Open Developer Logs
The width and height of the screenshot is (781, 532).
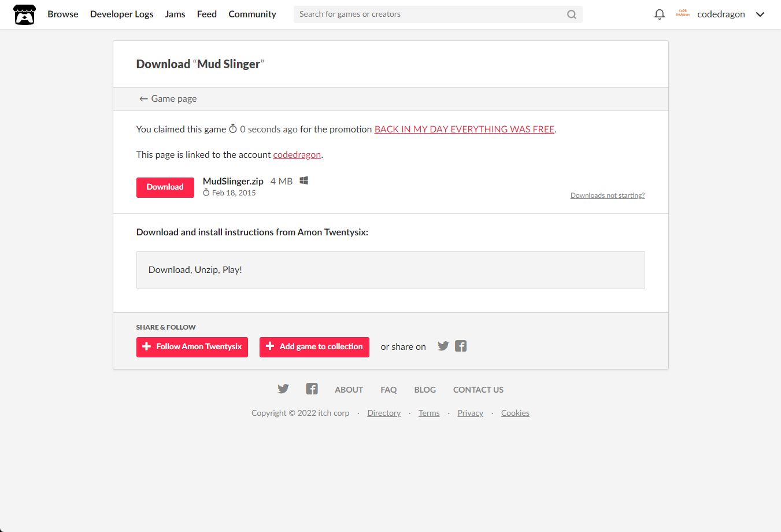122,14
